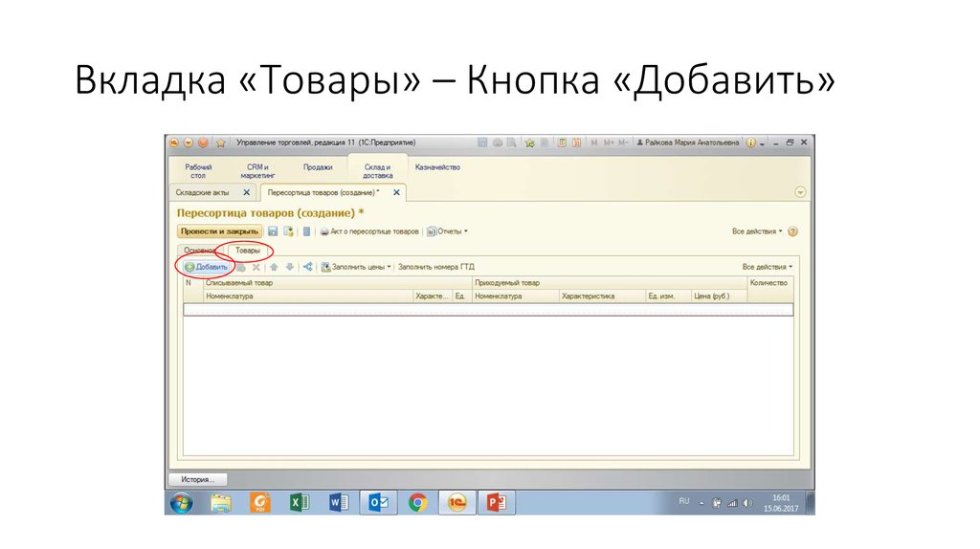Open the Отчеты dropdown menu
Screen dimensions: 980x549
point(447,231)
